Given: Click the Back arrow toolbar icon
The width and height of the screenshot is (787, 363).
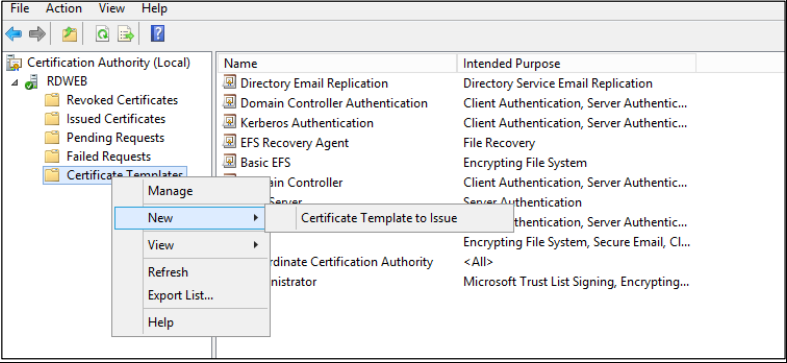Looking at the screenshot, I should (x=14, y=34).
